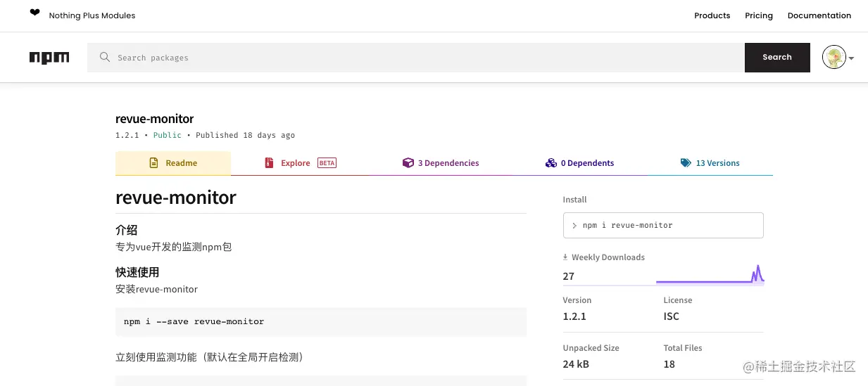Viewport: 868px width, 386px height.
Task: Click the BETA badge on Explore
Action: pos(327,162)
